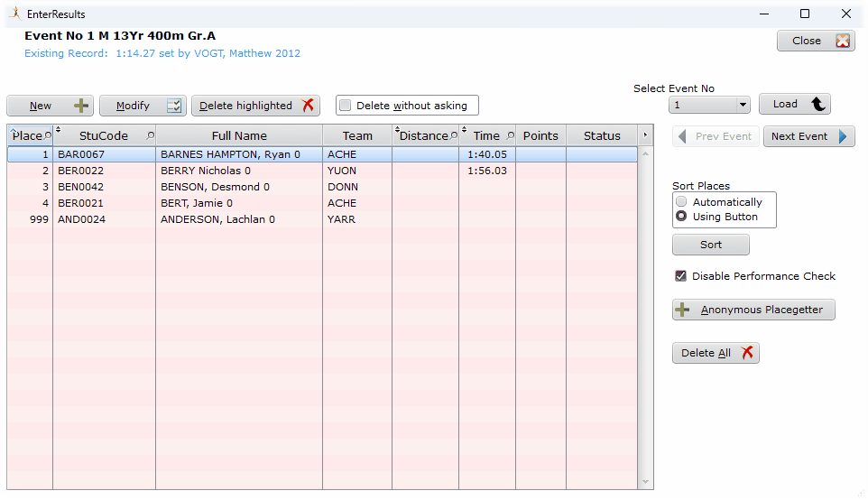Viewport: 868px width, 500px height.
Task: Sort by the Status column header
Action: coord(602,135)
